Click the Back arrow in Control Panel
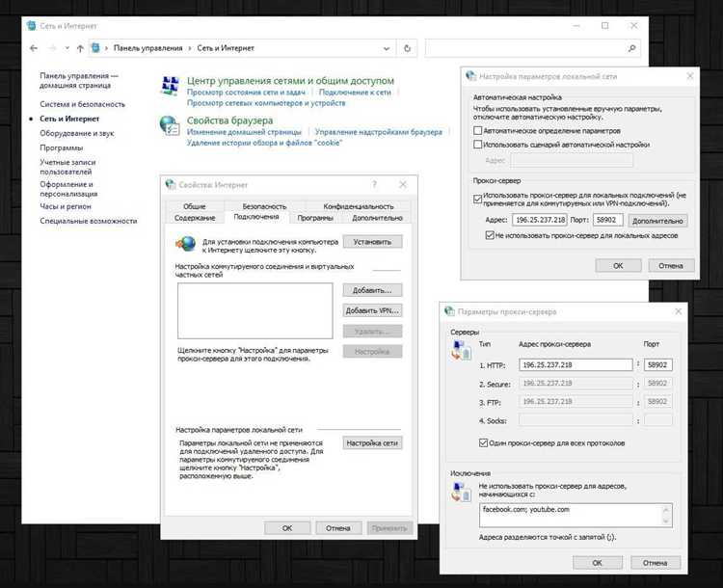723x588 pixels. tap(34, 48)
